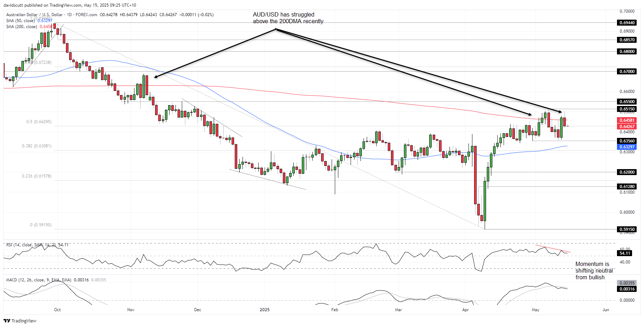Click the RSI (14, close) indicator legend
Viewport: 644px width, 327px height.
pyautogui.click(x=37, y=245)
